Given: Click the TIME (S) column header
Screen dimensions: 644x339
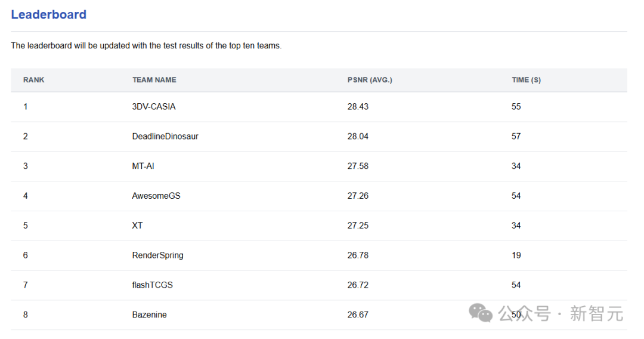Looking at the screenshot, I should coord(526,80).
